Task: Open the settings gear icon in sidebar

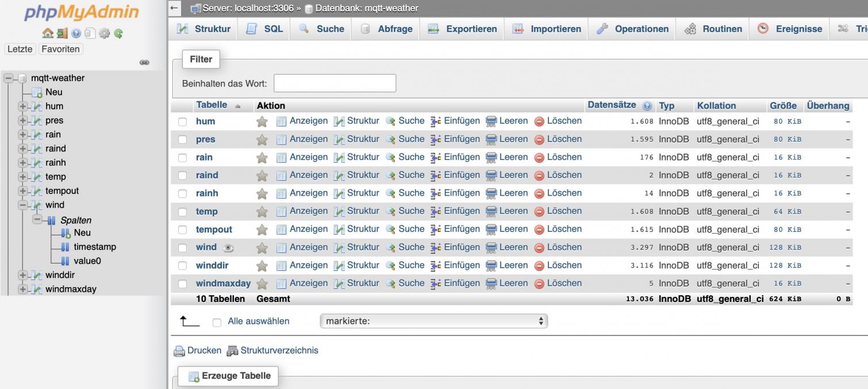Action: coord(104,33)
